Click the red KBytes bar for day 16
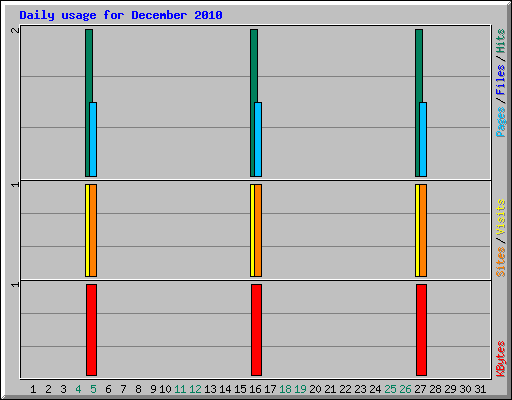Screen dimensions: 512x400 point(257,330)
